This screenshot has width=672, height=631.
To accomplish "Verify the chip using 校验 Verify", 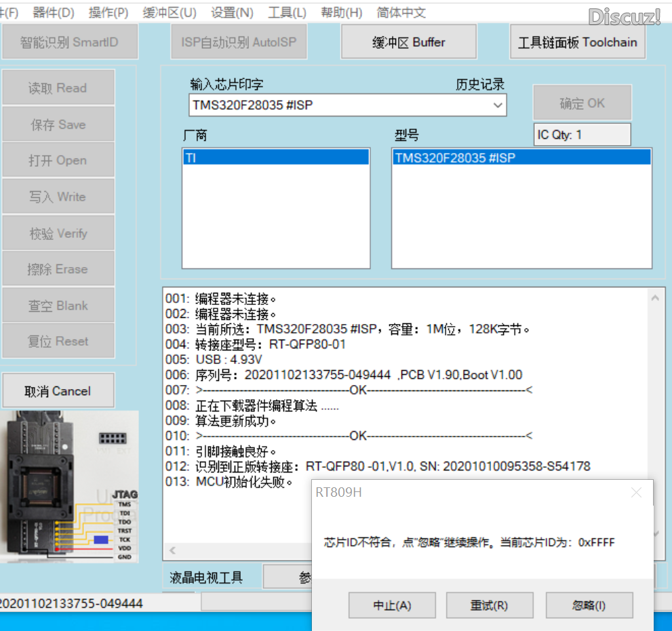I will click(58, 232).
